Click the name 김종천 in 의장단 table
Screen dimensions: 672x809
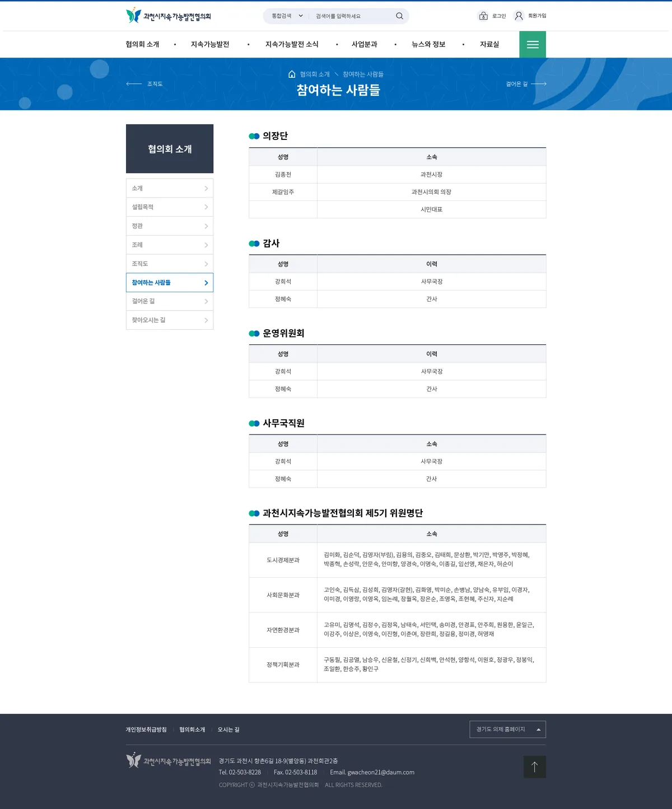283,175
